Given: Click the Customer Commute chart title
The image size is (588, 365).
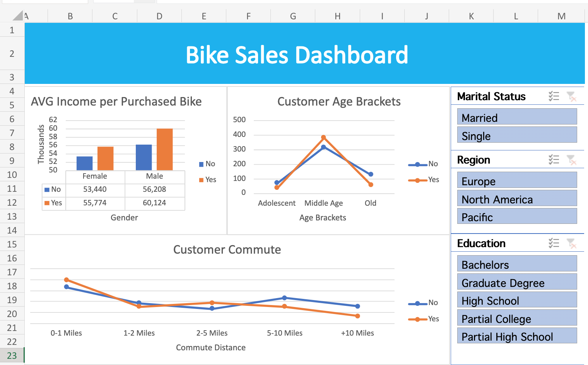Looking at the screenshot, I should pos(227,250).
